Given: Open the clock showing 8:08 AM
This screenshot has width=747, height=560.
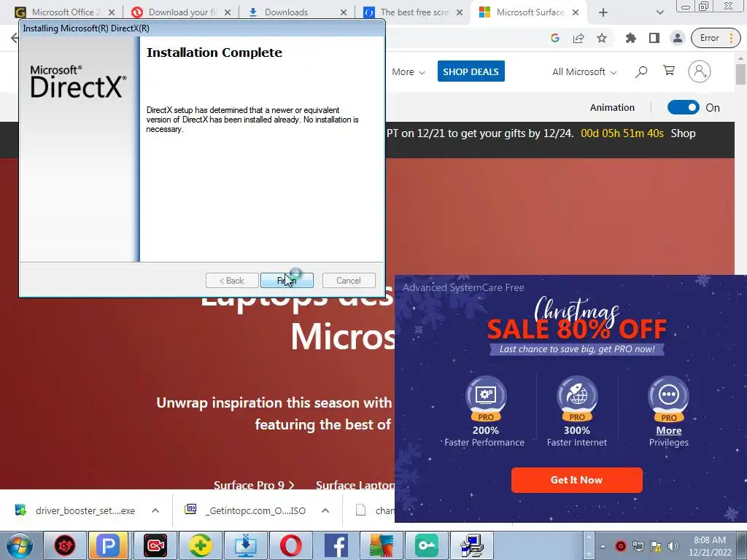Looking at the screenshot, I should point(710,546).
